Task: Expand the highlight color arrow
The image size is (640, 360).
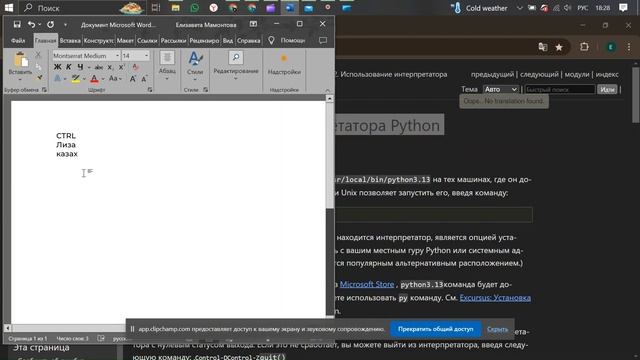Action: pos(84,79)
